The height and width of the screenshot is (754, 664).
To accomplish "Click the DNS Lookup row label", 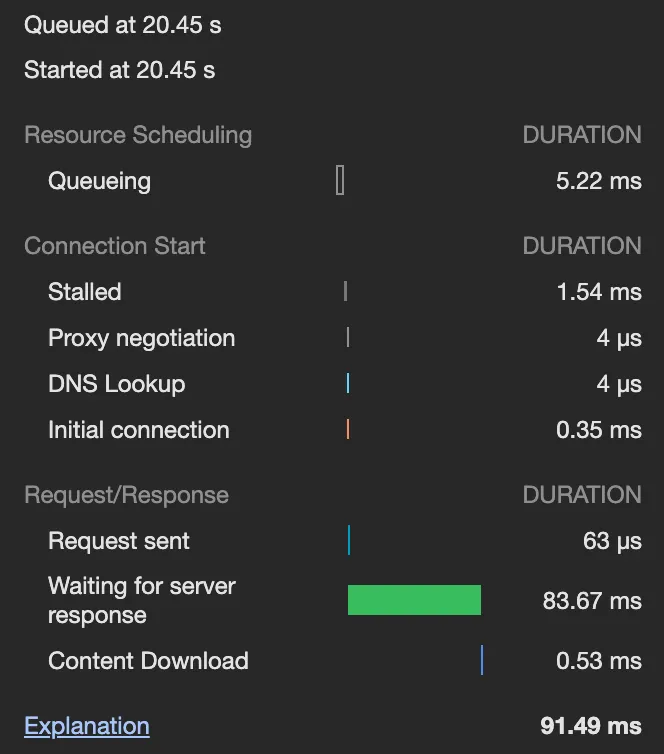I will click(x=116, y=384).
